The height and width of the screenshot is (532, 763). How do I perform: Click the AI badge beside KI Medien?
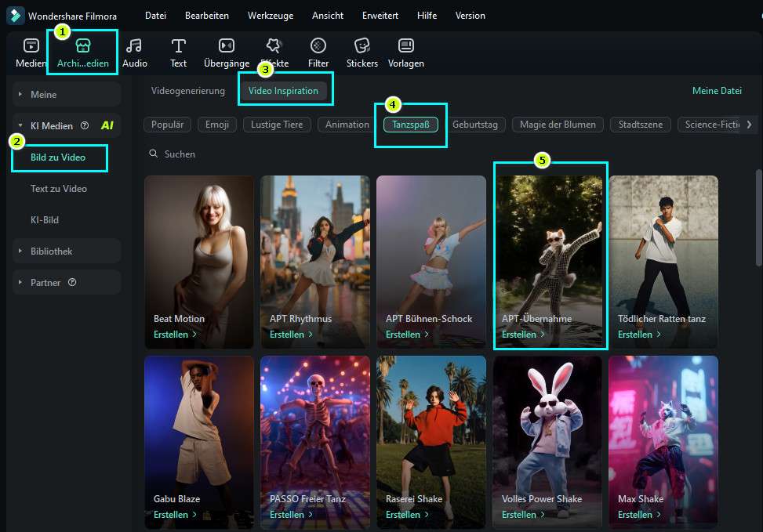107,125
